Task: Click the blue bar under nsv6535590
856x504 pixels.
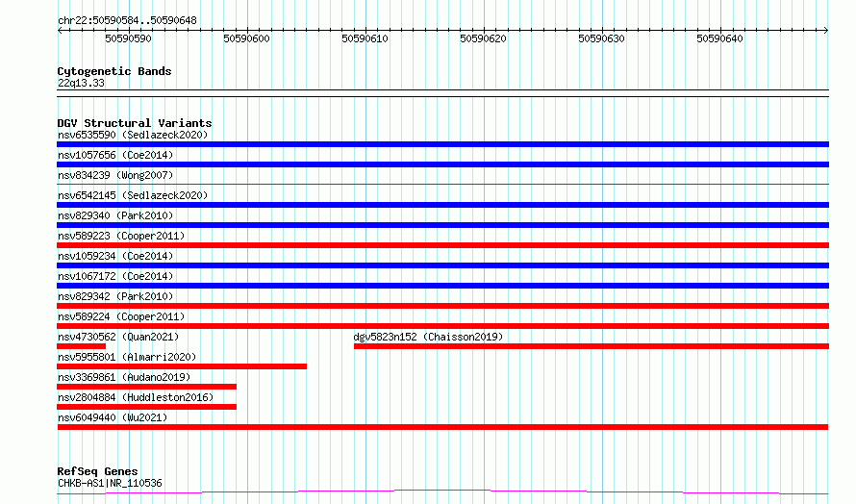Action: coord(442,144)
